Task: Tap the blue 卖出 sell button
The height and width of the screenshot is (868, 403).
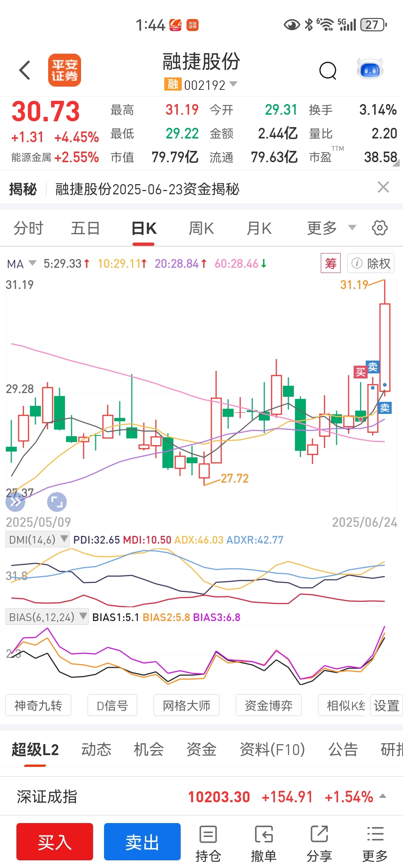Action: tap(142, 842)
